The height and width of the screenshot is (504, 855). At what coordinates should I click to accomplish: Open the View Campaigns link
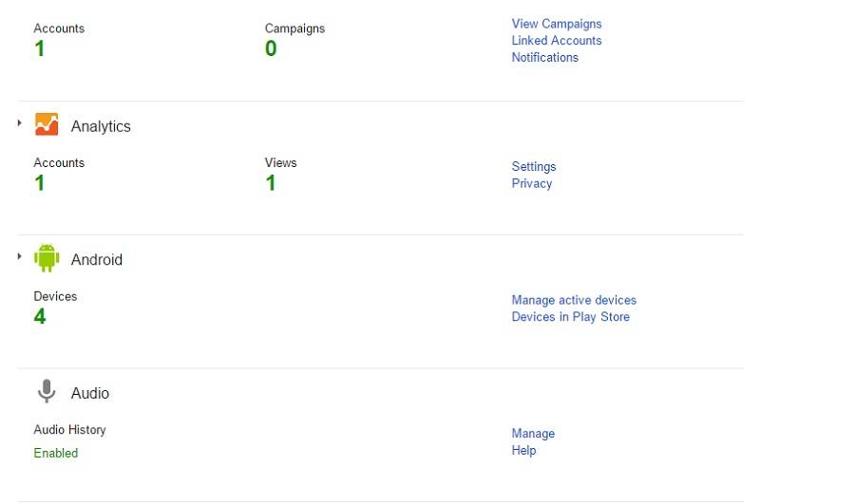[x=557, y=24]
